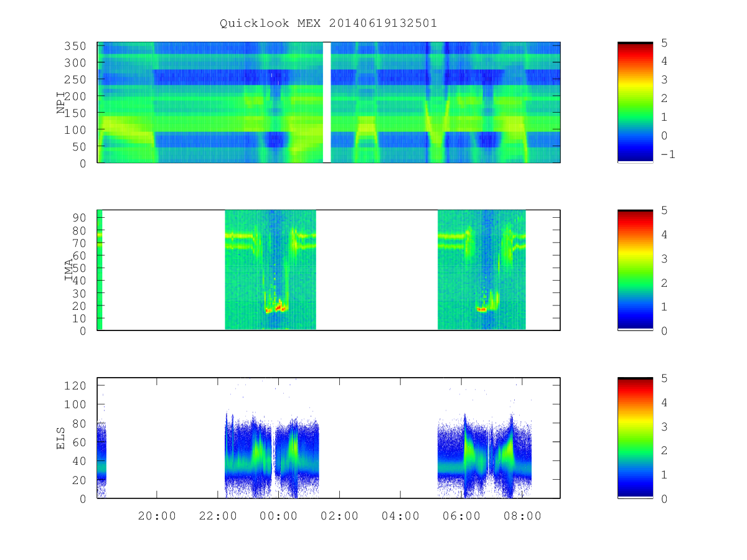
Task: Click the 08:00 time axis label
Action: (x=522, y=515)
